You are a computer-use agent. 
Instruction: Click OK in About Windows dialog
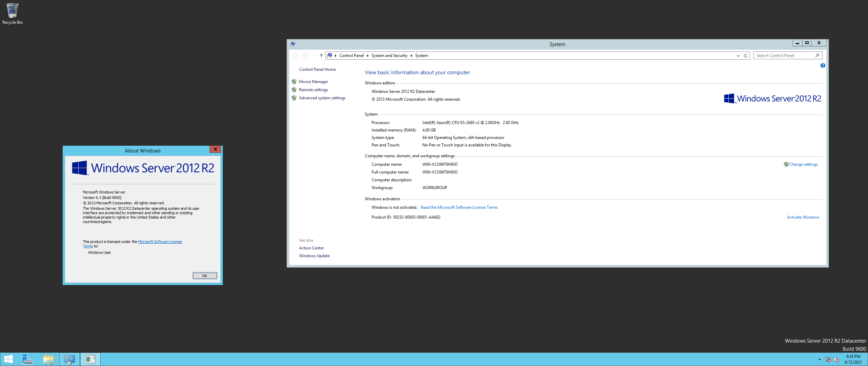point(205,276)
